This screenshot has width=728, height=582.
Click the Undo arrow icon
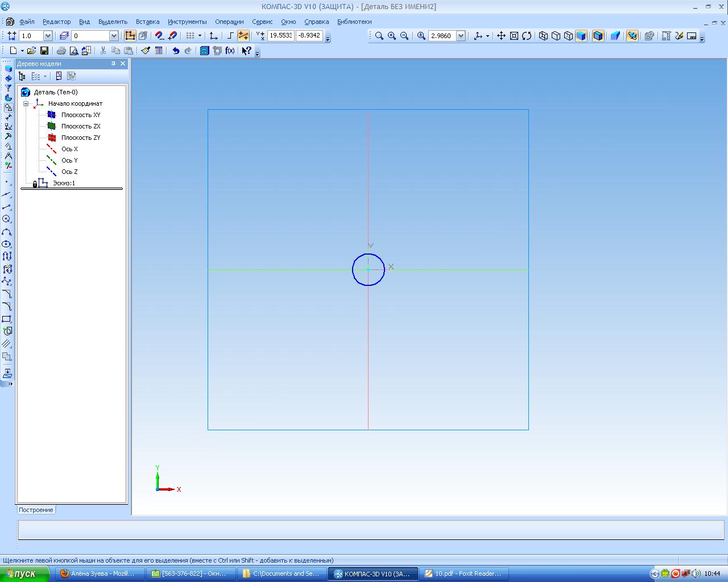(176, 51)
